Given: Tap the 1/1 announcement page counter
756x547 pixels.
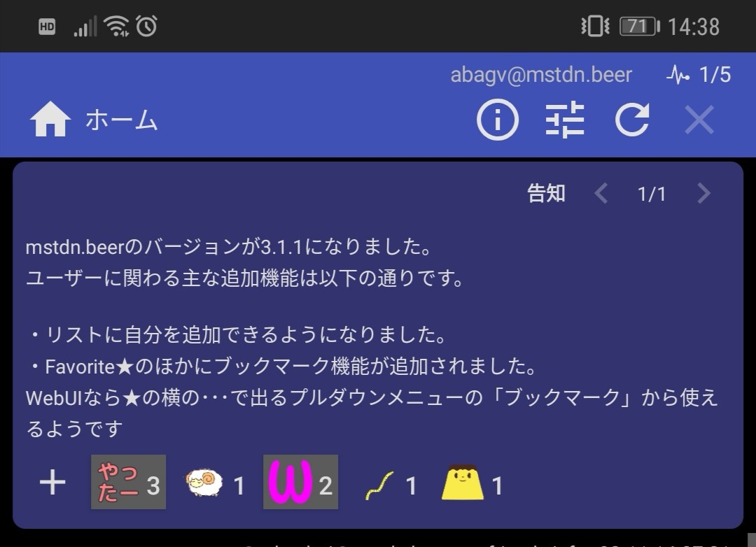Looking at the screenshot, I should 652,194.
